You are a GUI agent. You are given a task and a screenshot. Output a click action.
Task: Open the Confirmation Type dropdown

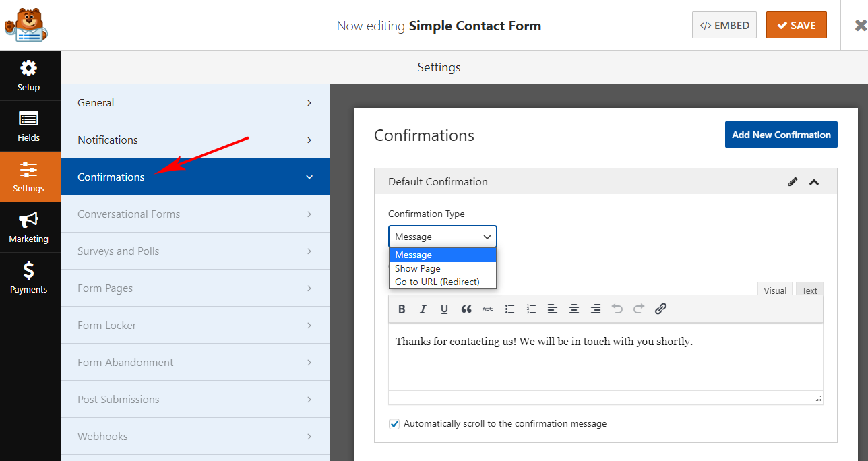(443, 237)
